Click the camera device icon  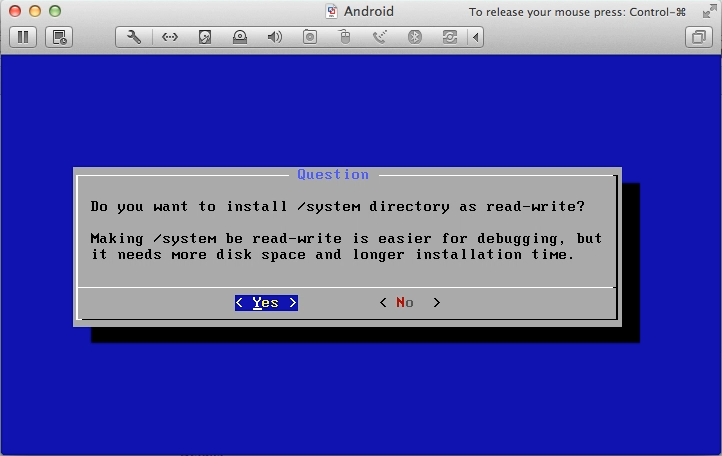pos(310,37)
